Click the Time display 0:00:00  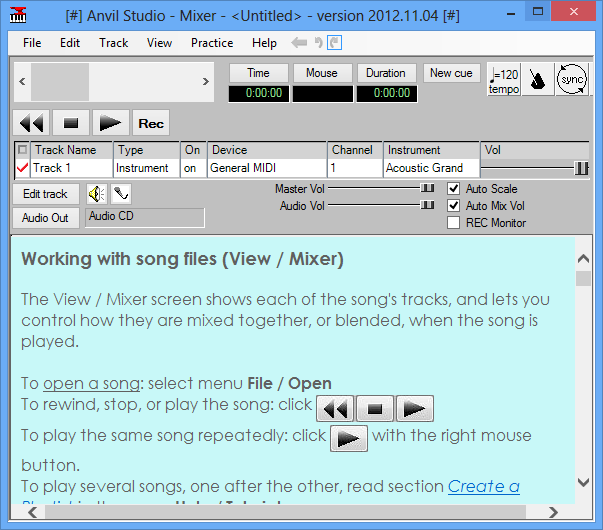coord(259,93)
